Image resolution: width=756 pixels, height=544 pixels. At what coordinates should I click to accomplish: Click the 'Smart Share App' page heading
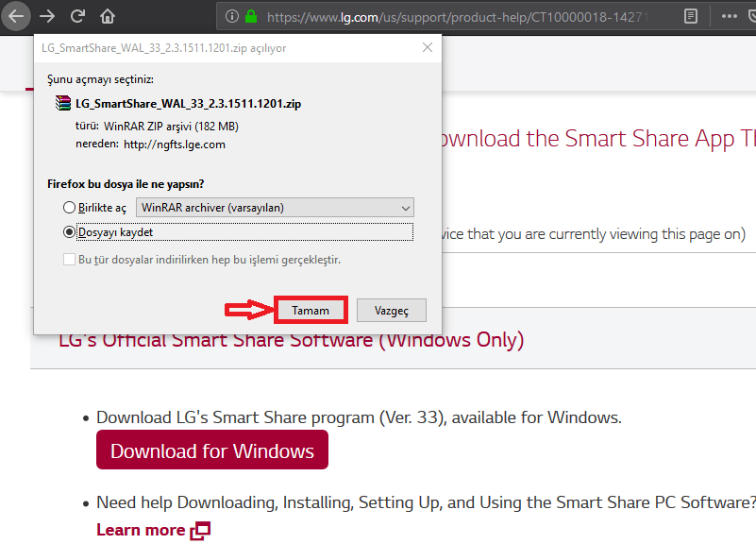tap(597, 139)
